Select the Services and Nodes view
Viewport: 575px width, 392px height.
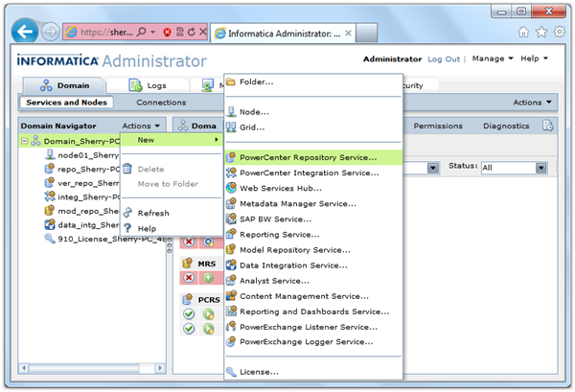[66, 103]
